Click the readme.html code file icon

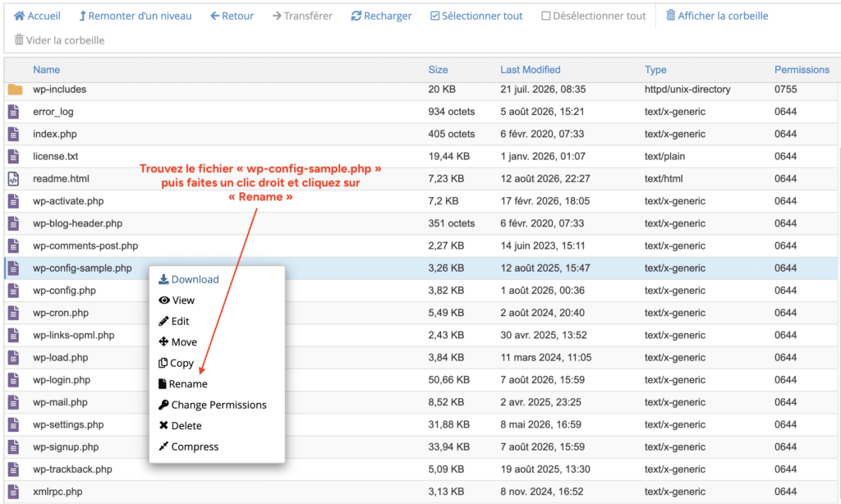click(x=13, y=179)
